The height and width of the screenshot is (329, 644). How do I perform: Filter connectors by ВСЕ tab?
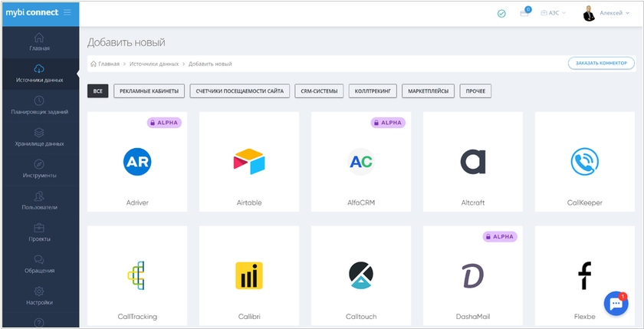point(98,91)
